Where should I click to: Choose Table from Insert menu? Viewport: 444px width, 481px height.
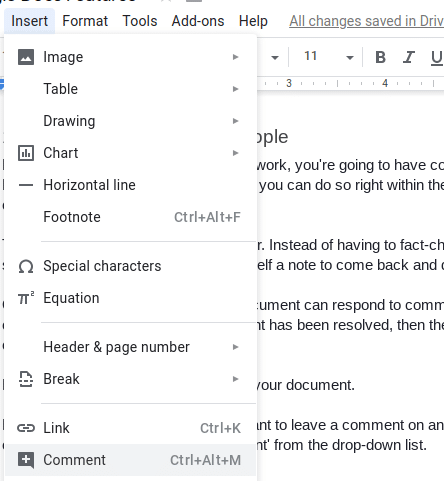point(130,89)
